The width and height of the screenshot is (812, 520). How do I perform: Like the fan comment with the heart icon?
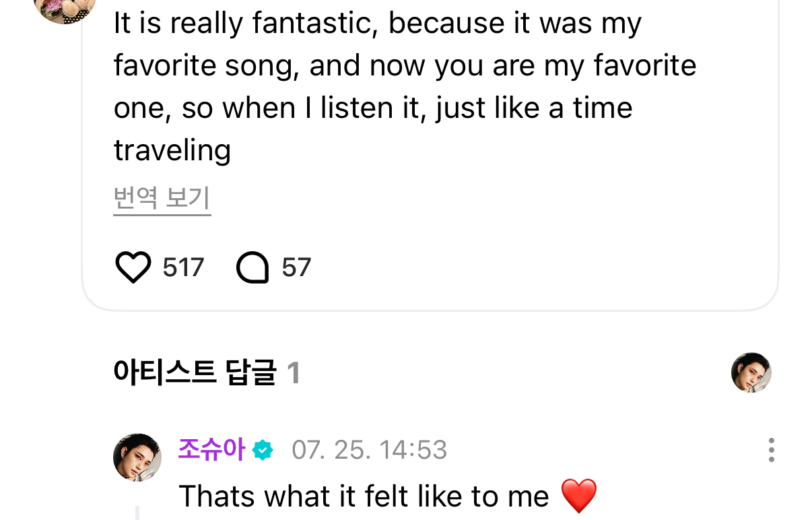(x=133, y=268)
